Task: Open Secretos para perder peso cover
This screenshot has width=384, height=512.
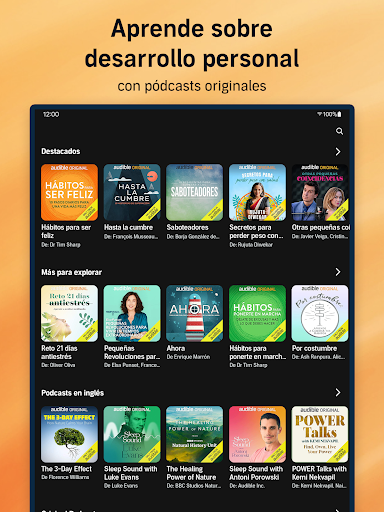Action: tap(257, 192)
